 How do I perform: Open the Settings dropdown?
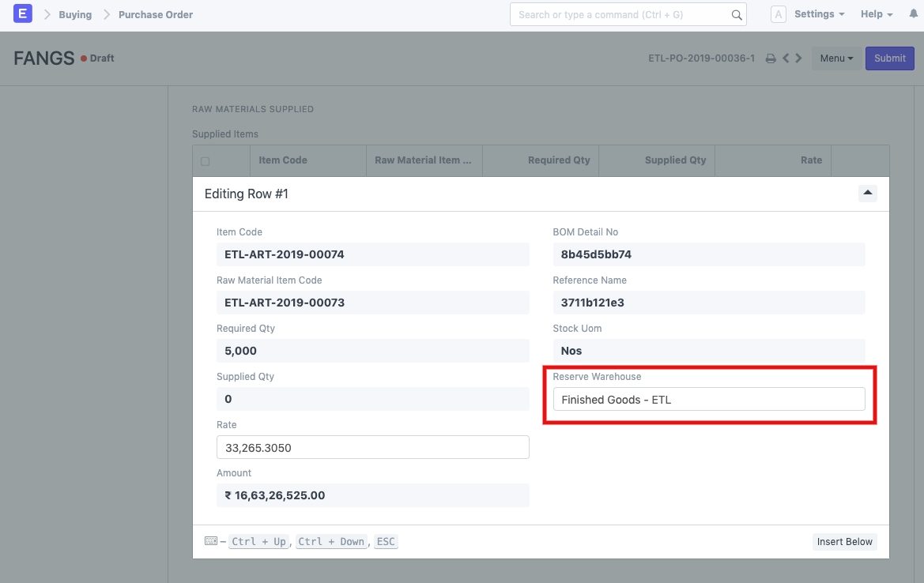pyautogui.click(x=819, y=14)
